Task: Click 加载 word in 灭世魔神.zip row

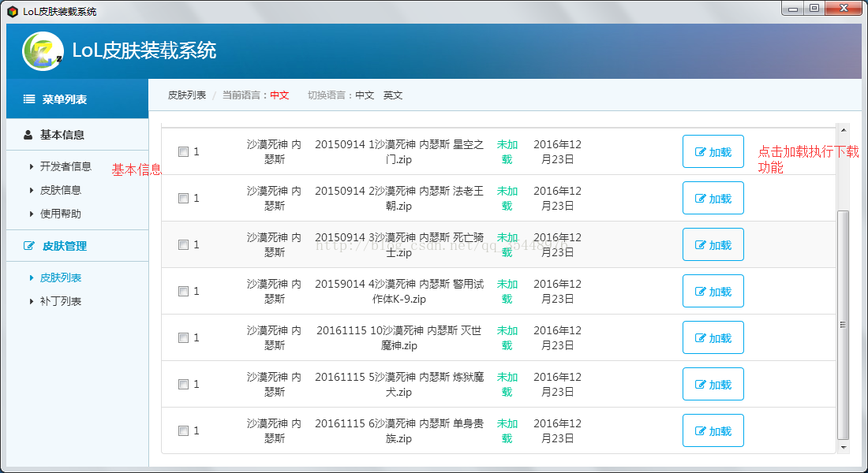Action: (720, 338)
